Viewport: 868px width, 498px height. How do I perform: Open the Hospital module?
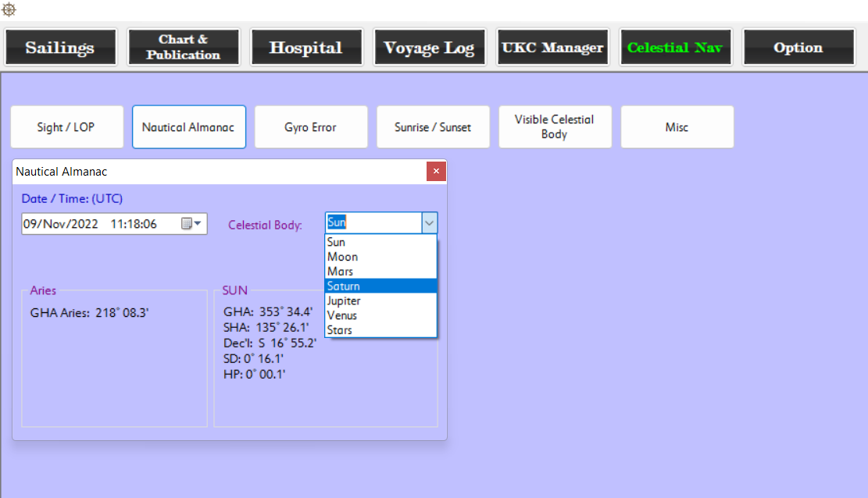tap(306, 48)
